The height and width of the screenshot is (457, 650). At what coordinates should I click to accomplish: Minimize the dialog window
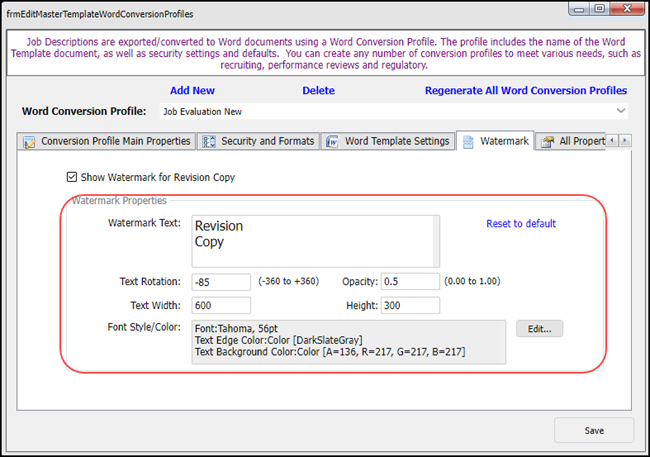(x=579, y=9)
